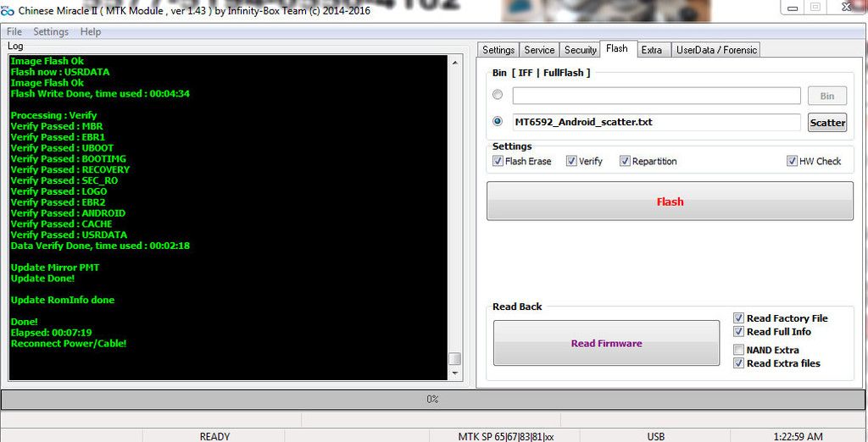Switch to the Security tab
The width and height of the screenshot is (868, 442).
tap(581, 50)
